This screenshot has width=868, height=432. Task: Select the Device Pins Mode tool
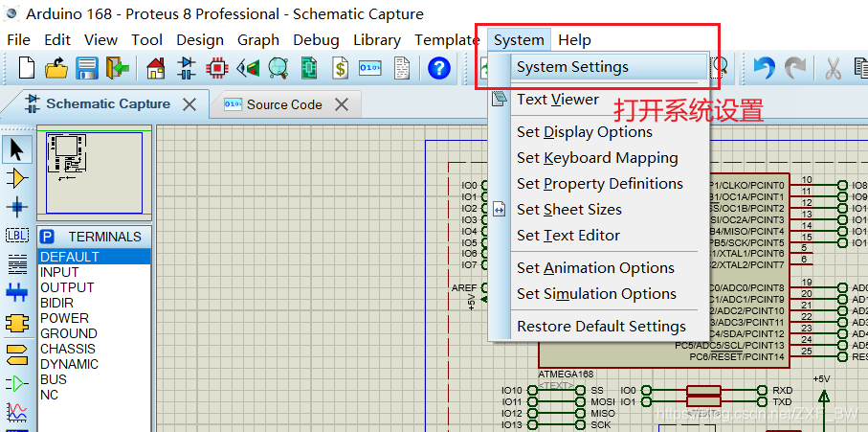[x=17, y=383]
